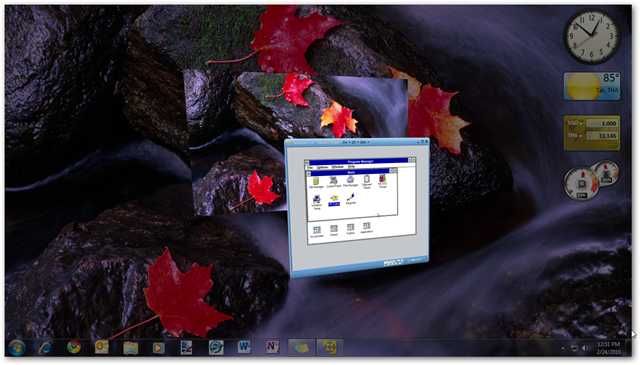Open the File menu in Program Manager

click(x=310, y=167)
